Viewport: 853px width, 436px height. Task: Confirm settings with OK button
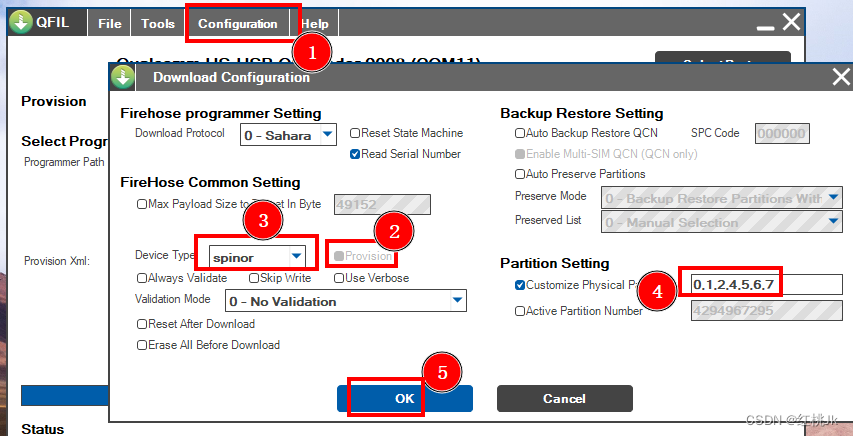tap(405, 398)
